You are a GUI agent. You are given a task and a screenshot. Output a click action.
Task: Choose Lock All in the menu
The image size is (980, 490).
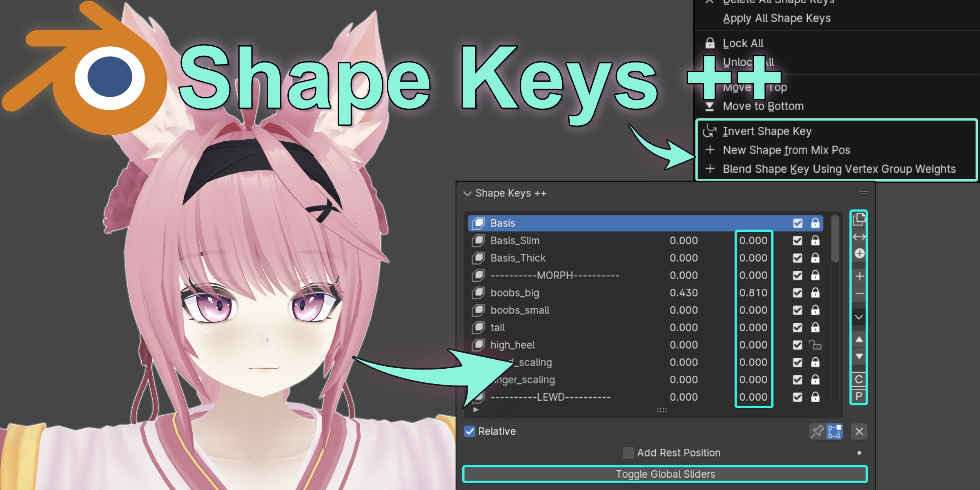(743, 43)
